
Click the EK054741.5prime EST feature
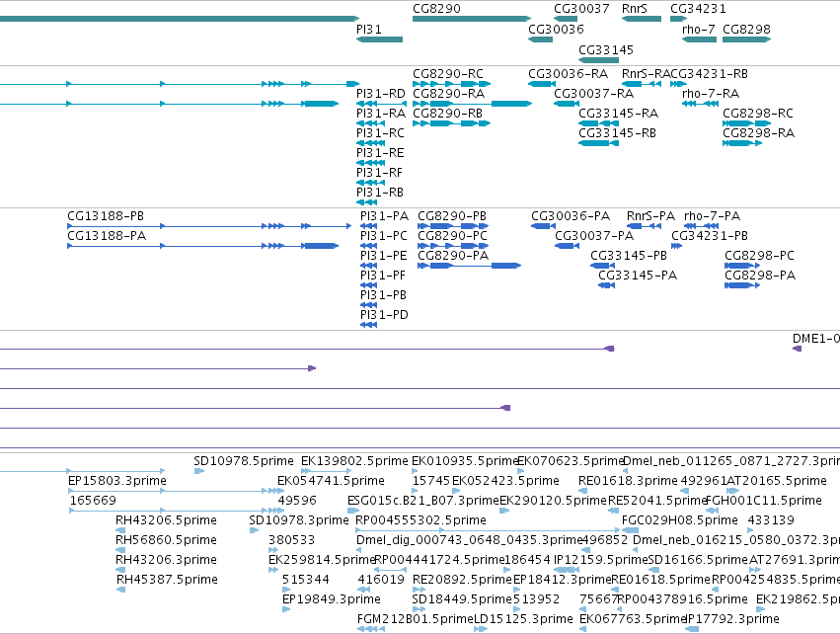click(281, 491)
